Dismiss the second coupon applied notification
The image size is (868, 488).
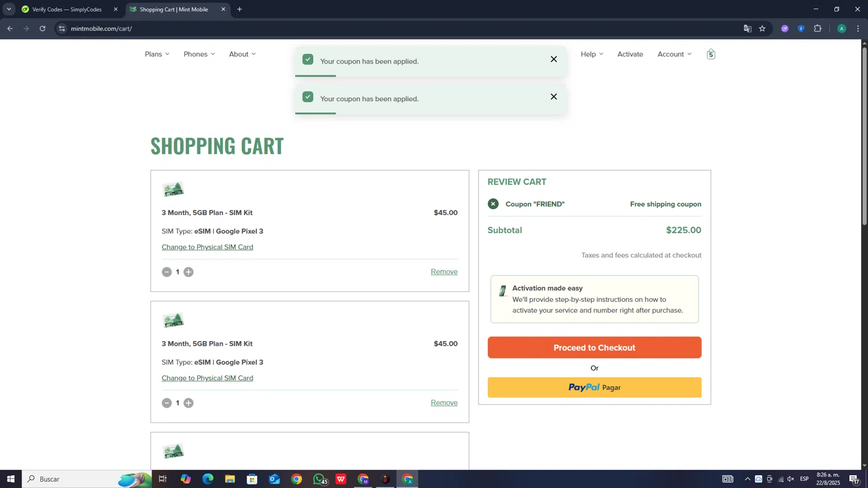pyautogui.click(x=554, y=97)
